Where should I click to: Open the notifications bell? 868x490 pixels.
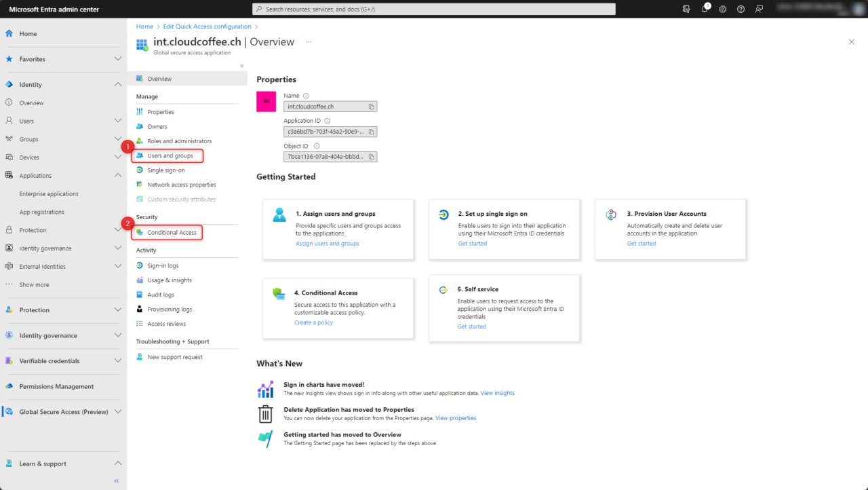click(x=705, y=9)
